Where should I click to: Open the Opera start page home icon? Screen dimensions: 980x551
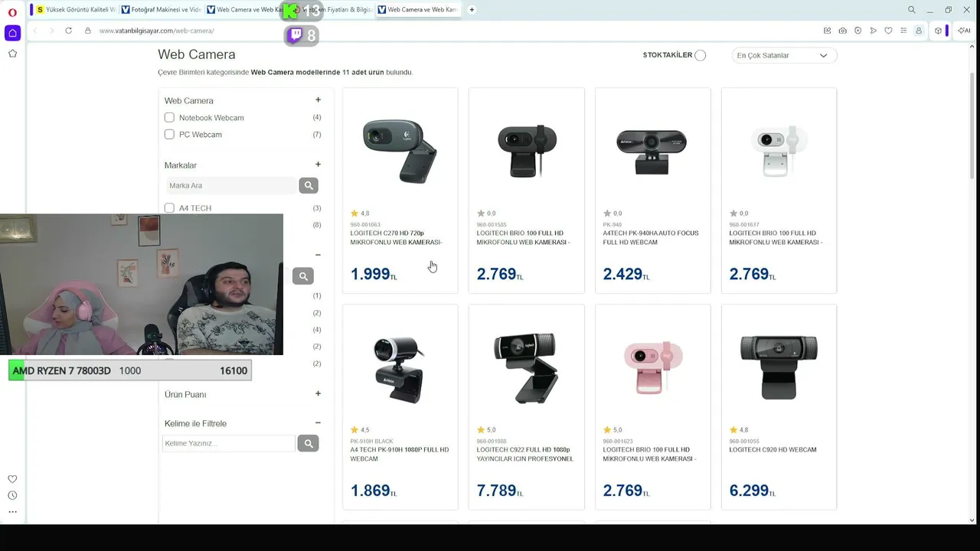(12, 33)
